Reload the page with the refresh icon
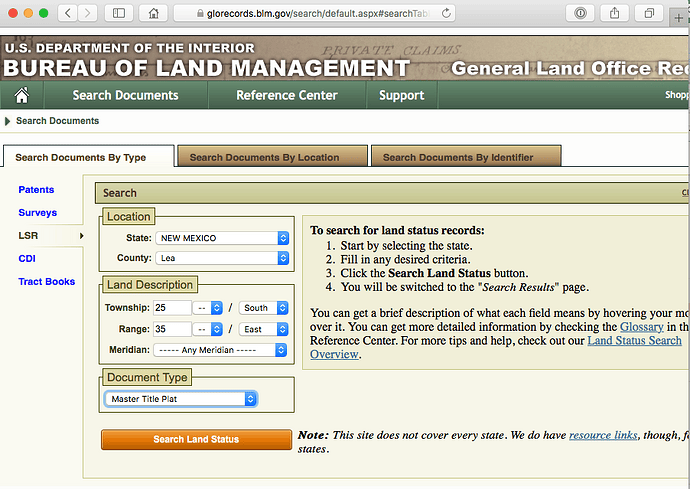Image resolution: width=690 pixels, height=489 pixels. pos(446,13)
